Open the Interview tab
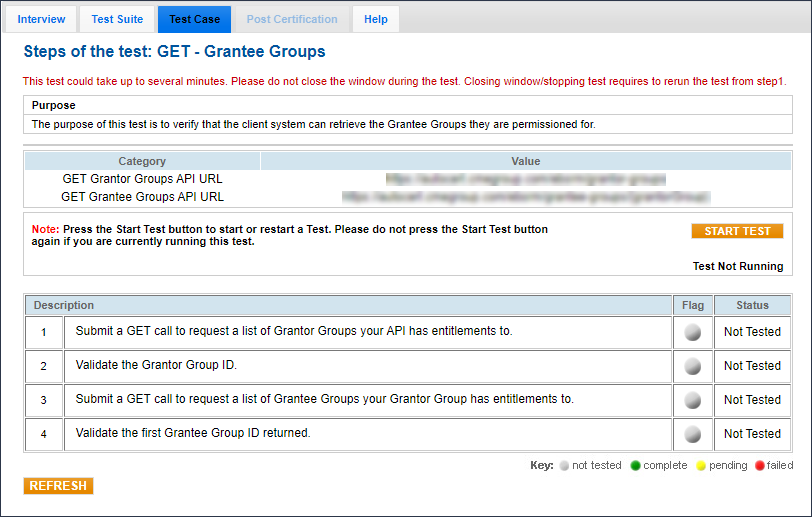 click(x=42, y=19)
